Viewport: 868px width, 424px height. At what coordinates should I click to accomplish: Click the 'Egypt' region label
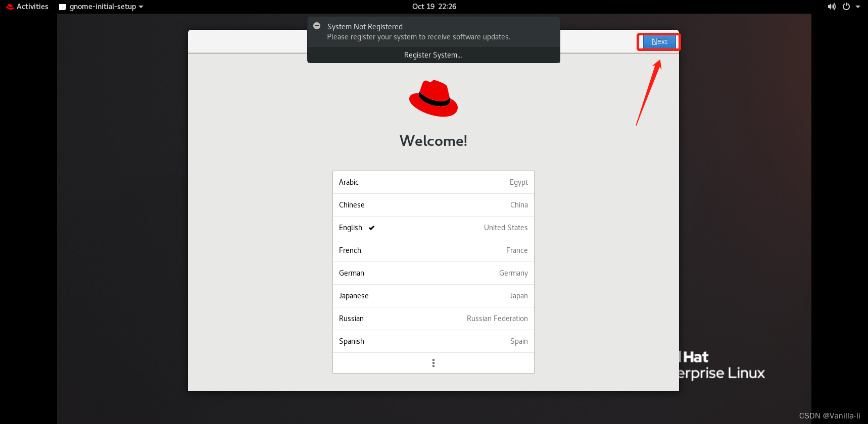[x=519, y=182]
